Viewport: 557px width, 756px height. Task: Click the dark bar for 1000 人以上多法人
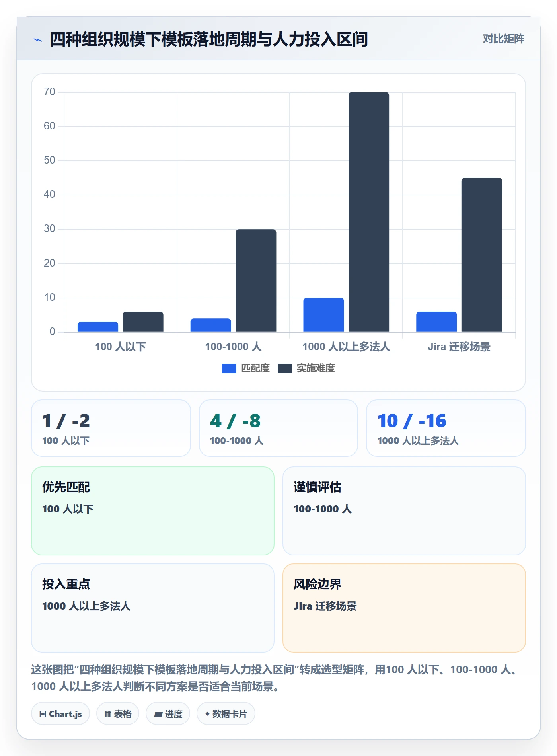(x=369, y=212)
